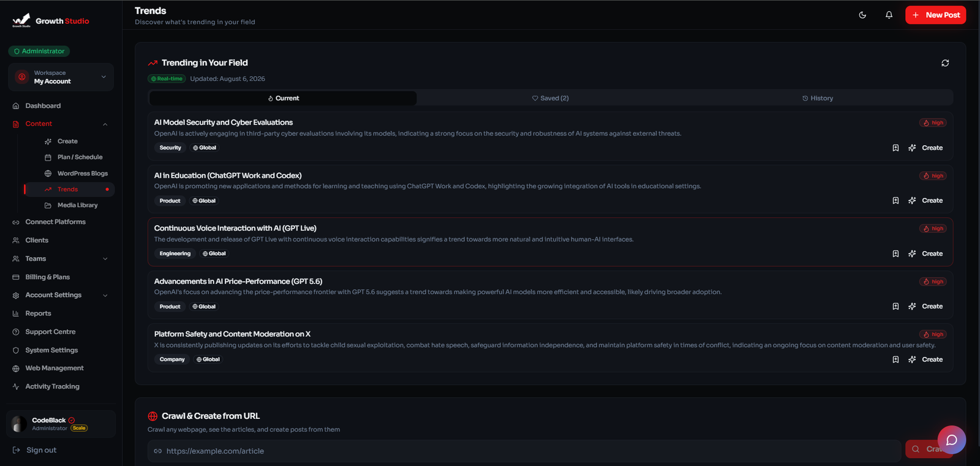Open notifications bell

click(x=889, y=15)
